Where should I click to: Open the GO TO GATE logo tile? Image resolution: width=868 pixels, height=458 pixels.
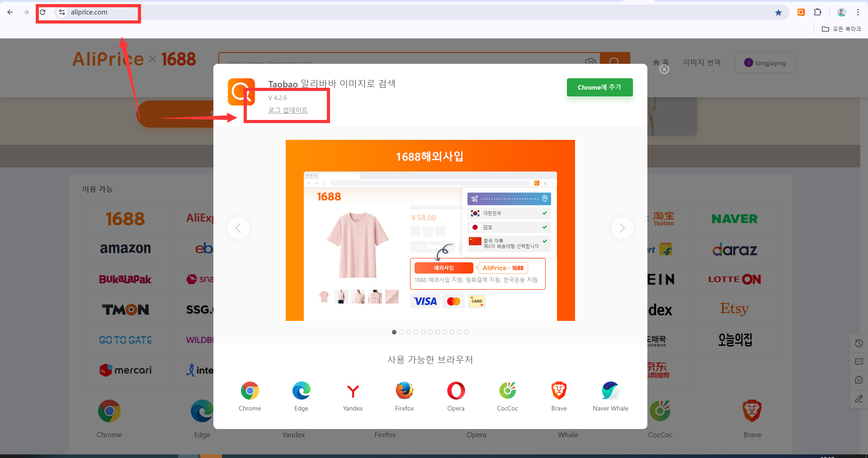coord(125,340)
